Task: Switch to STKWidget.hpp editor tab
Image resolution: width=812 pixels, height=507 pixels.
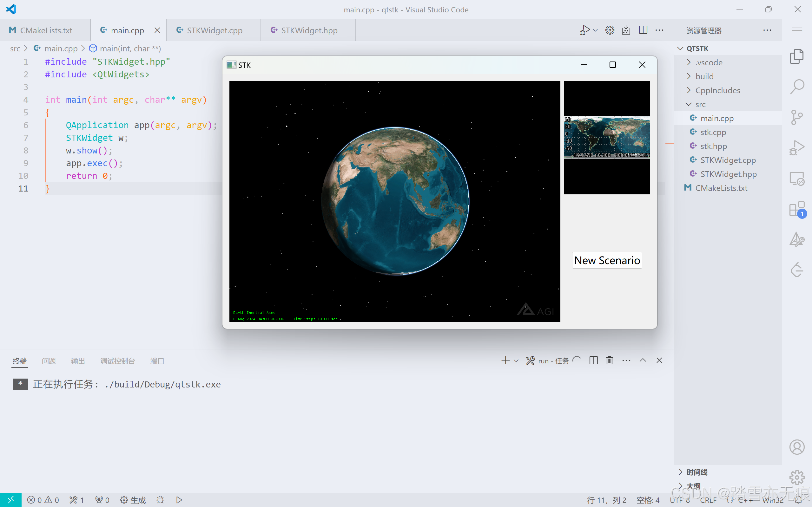Action: point(308,30)
